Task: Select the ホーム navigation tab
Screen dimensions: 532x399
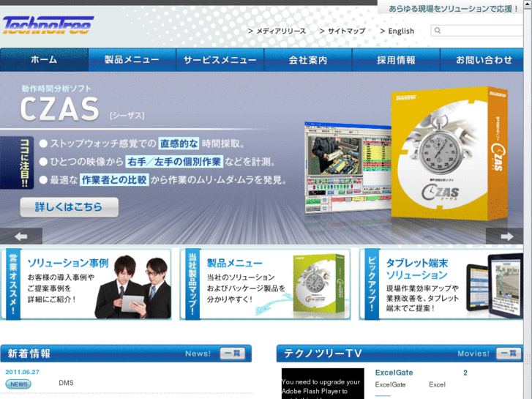Action: (x=44, y=60)
